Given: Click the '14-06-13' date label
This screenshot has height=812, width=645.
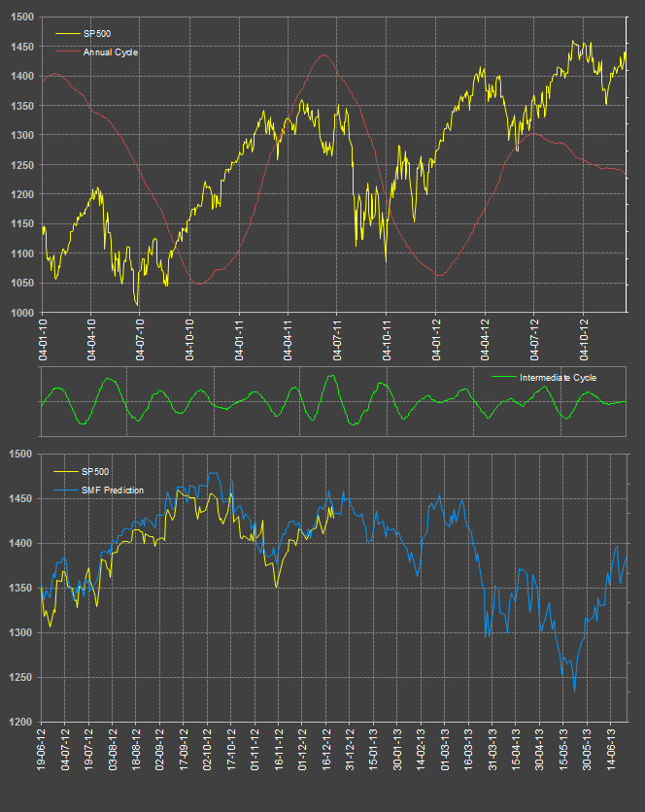Looking at the screenshot, I should 611,749.
